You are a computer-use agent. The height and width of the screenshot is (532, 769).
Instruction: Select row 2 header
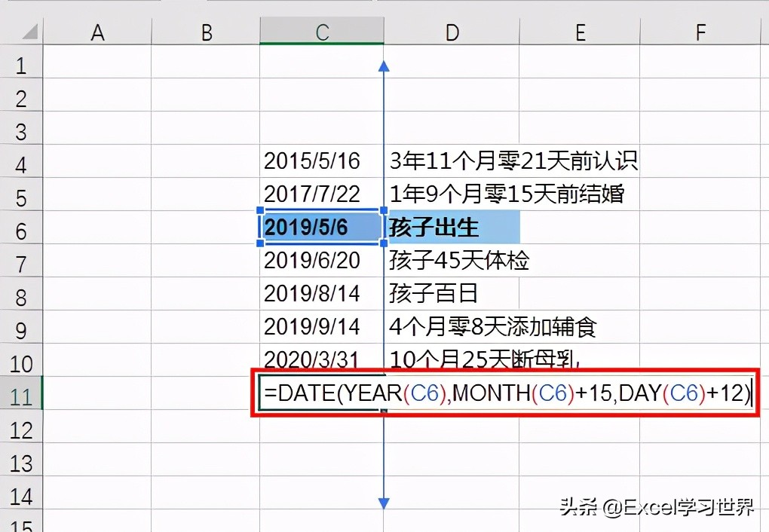point(21,95)
